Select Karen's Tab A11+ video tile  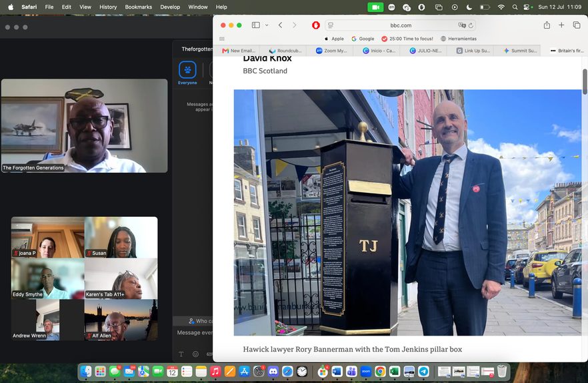tap(121, 279)
